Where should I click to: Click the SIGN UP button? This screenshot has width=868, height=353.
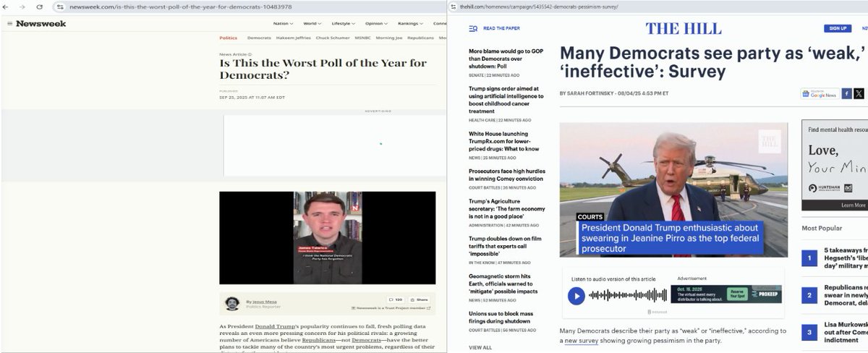(838, 28)
